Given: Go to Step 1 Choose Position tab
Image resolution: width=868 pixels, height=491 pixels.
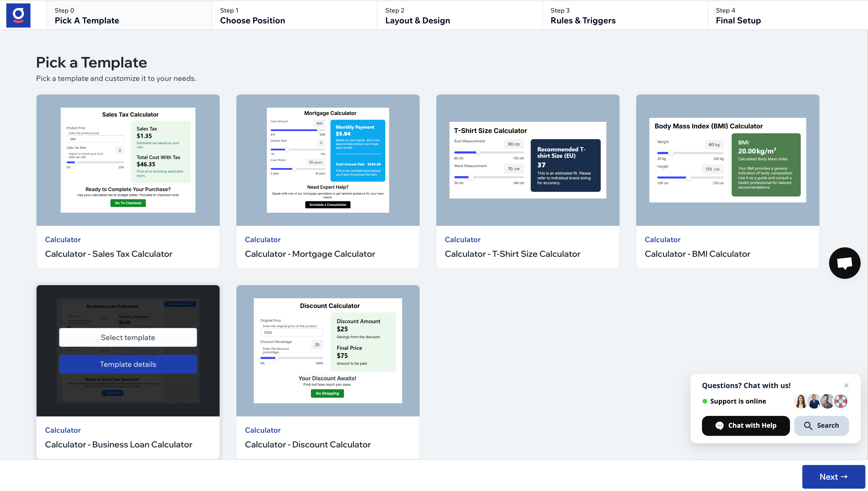Looking at the screenshot, I should pyautogui.click(x=294, y=15).
